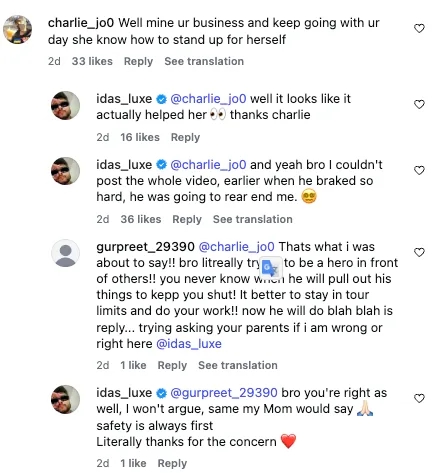Screen dimensions: 432x473
Task: Click the Google Translate floating icon
Action: pos(271,267)
